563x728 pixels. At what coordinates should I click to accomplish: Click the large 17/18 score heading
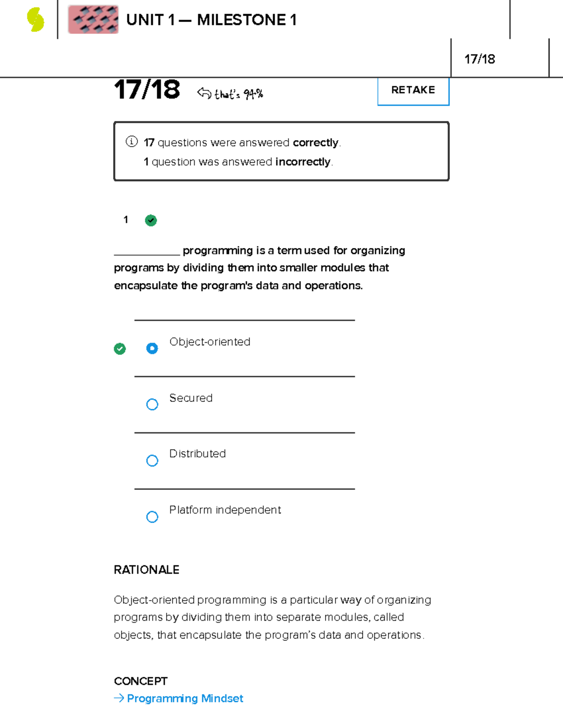tap(147, 89)
